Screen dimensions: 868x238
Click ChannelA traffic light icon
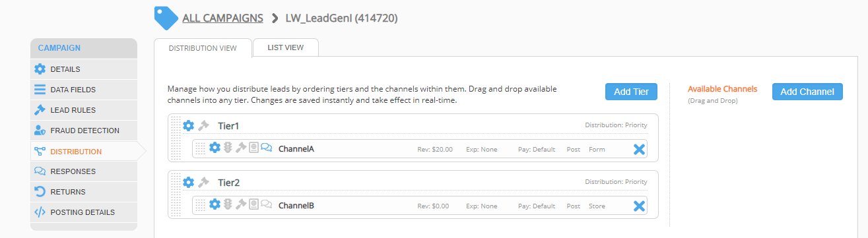pos(228,148)
